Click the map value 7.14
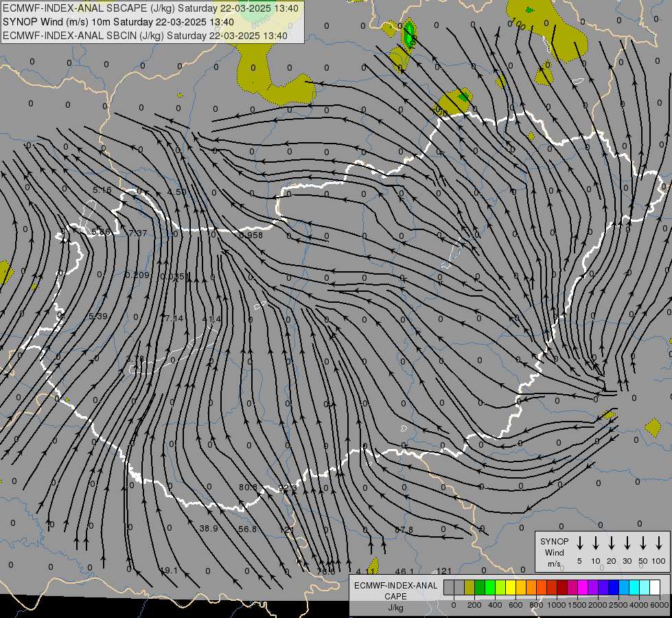Viewport: 672px width, 618px height. (173, 318)
